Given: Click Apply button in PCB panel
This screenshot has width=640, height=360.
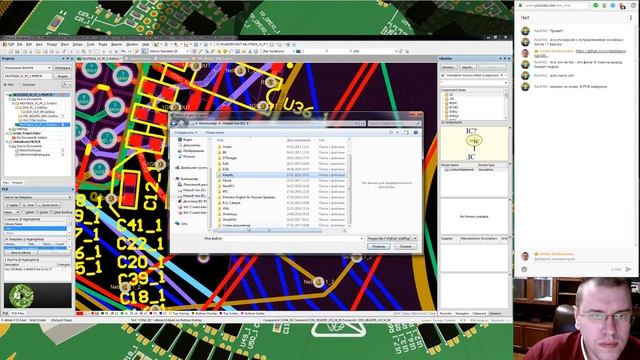Looking at the screenshot, I should [12, 205].
